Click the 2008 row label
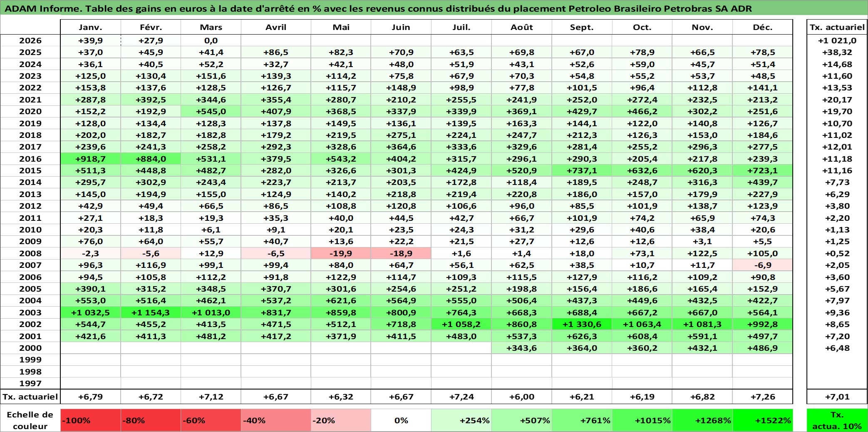This screenshot has height=432, width=868. click(30, 253)
